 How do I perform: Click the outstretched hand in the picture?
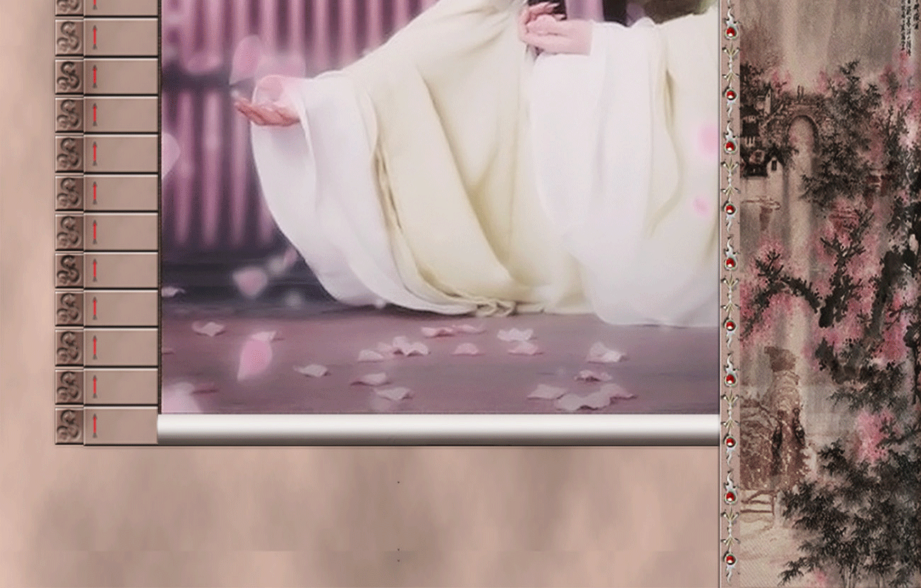click(x=266, y=111)
